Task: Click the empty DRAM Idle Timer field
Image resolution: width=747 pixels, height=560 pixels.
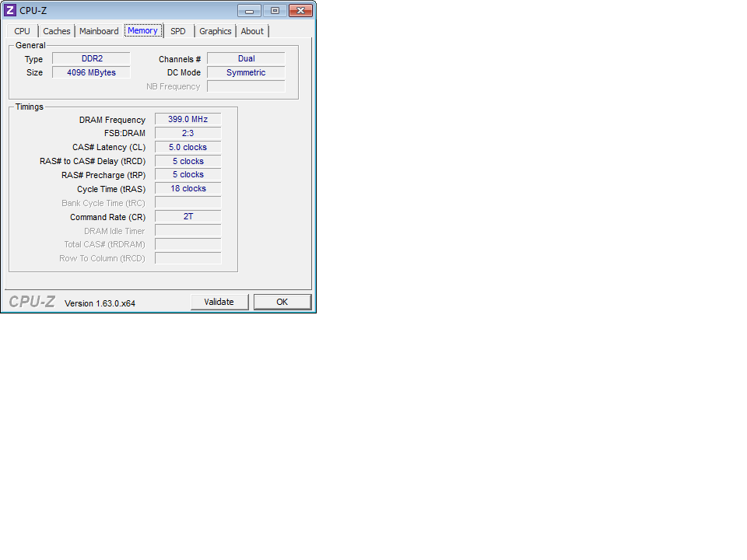Action: (188, 230)
